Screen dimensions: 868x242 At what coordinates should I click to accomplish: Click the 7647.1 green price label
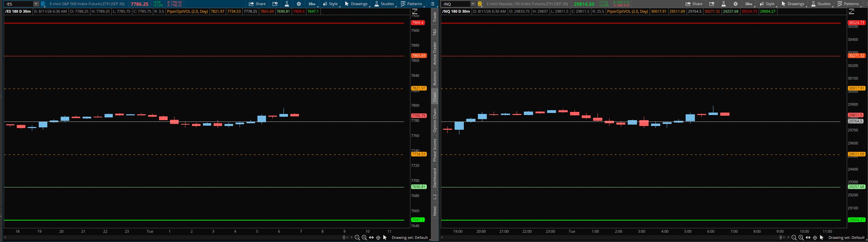coord(418,220)
